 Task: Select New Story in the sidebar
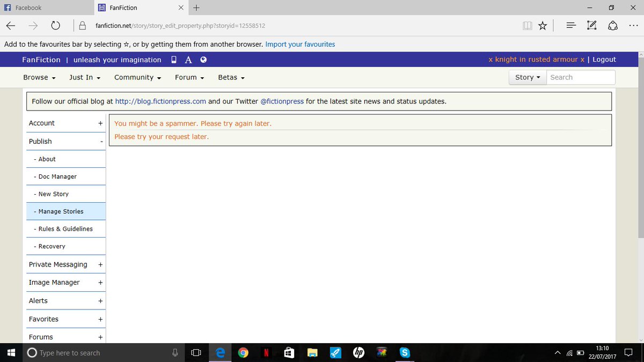point(53,194)
